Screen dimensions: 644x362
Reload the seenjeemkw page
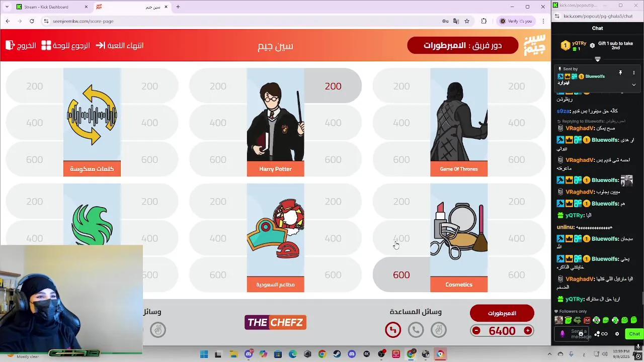[x=32, y=21]
